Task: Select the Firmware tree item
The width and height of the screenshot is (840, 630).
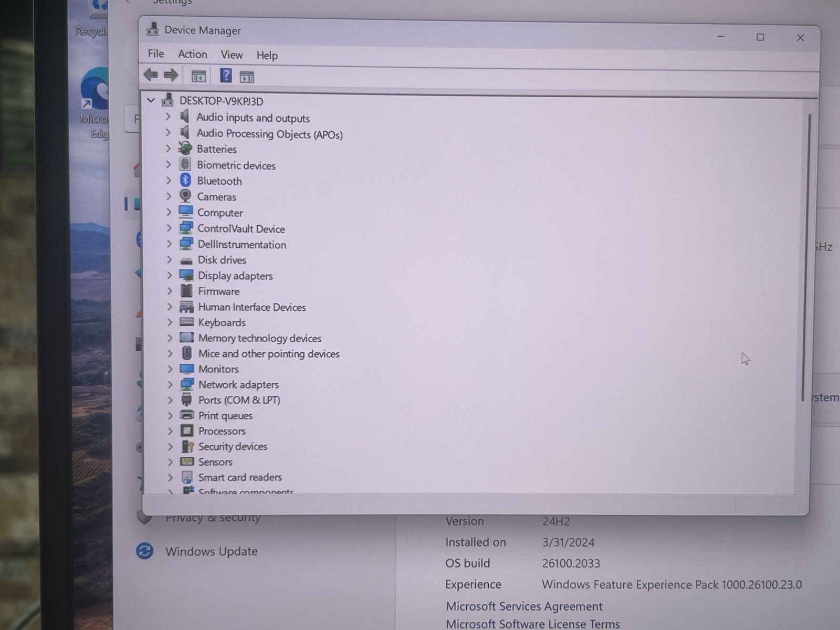Action: pyautogui.click(x=218, y=291)
